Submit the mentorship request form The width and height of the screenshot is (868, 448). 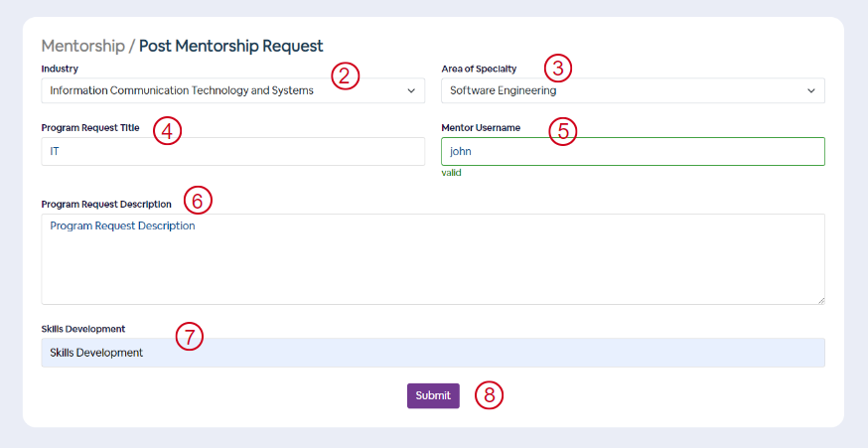(433, 396)
